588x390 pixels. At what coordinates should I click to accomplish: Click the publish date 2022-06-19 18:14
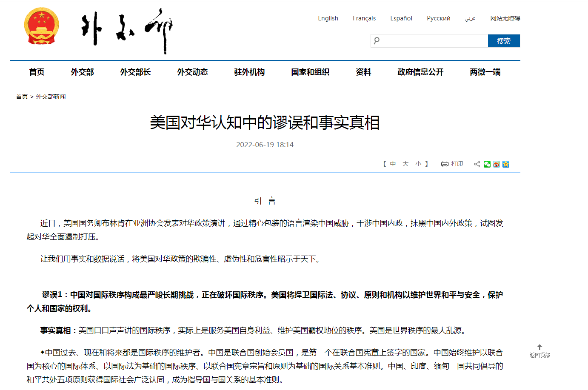pos(265,145)
